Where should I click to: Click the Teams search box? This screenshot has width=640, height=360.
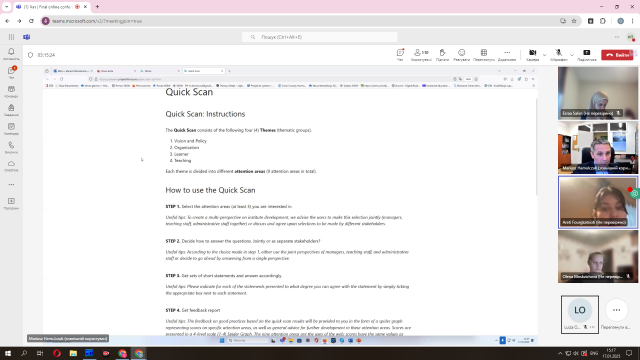coord(319,37)
